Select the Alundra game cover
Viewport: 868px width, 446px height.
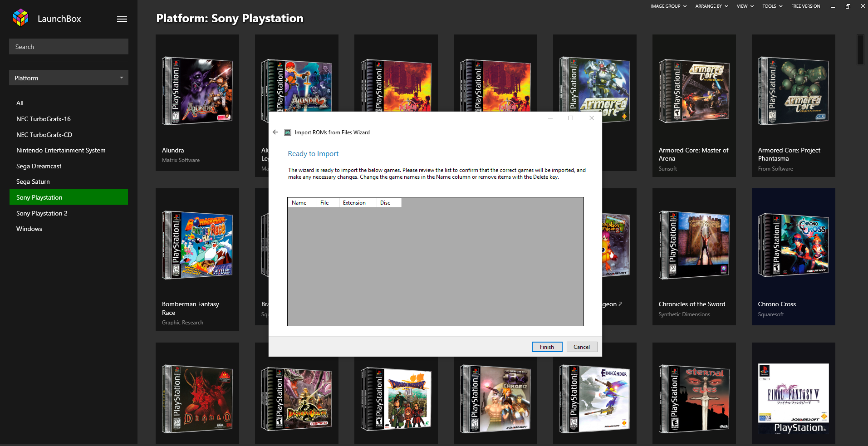(x=197, y=91)
